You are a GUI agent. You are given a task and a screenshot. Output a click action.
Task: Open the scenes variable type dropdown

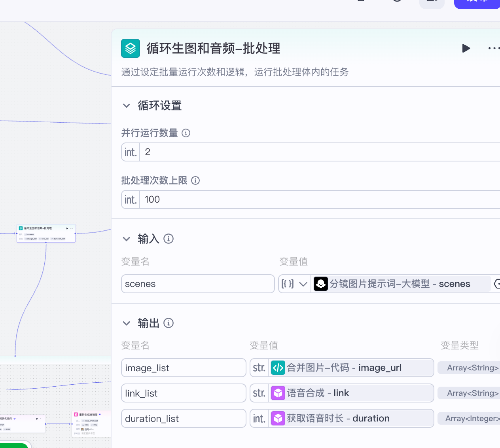(294, 284)
